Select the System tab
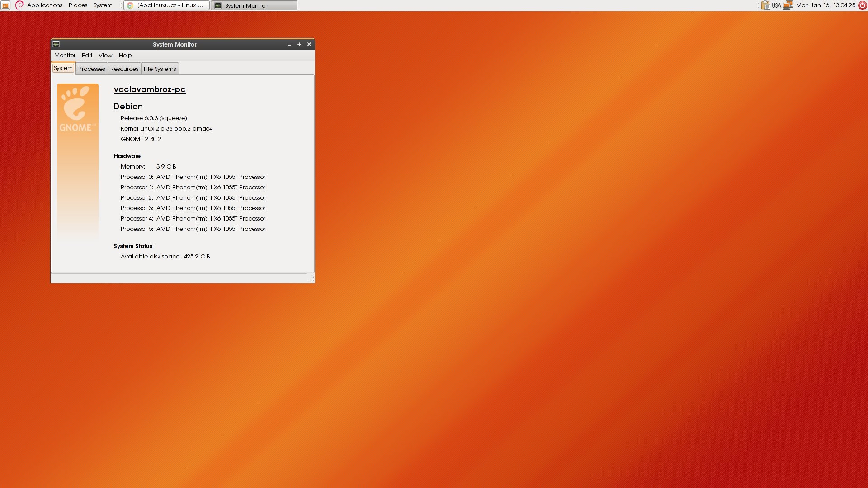This screenshot has width=868, height=488. [x=63, y=68]
